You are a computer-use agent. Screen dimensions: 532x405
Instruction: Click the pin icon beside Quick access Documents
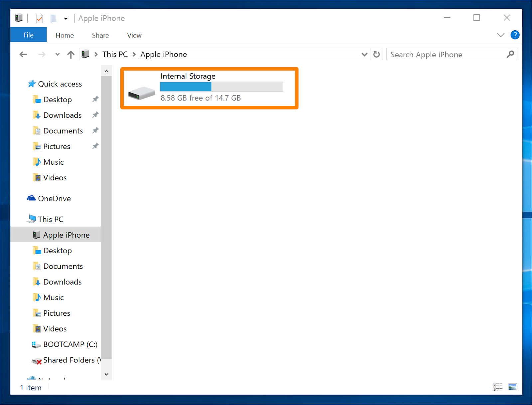pos(95,130)
